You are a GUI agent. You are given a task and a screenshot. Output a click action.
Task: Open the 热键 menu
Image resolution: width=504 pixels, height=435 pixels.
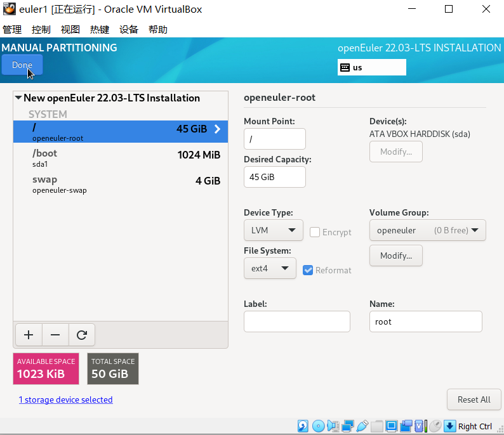pyautogui.click(x=100, y=30)
